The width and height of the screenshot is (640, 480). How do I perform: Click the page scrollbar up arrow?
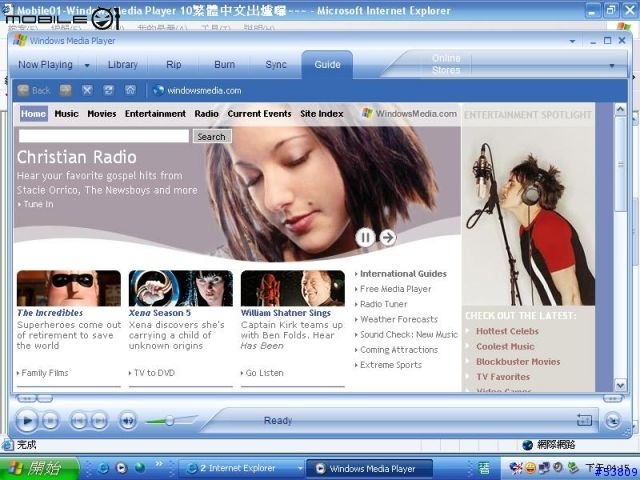[620, 109]
